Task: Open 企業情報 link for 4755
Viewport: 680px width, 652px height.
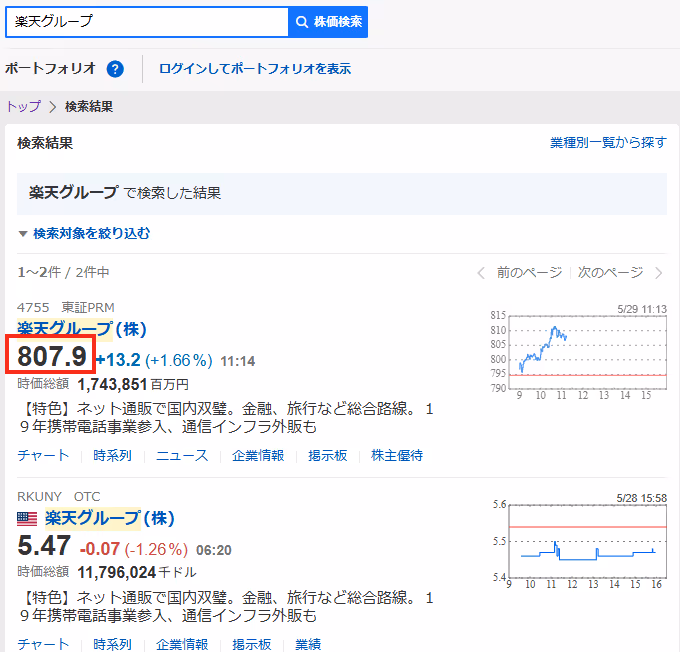Action: click(258, 455)
